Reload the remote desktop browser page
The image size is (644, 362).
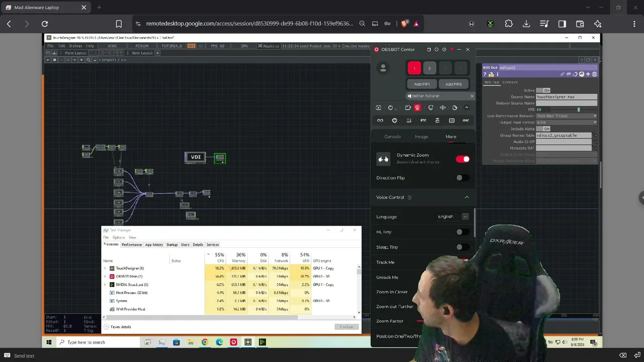click(x=45, y=24)
